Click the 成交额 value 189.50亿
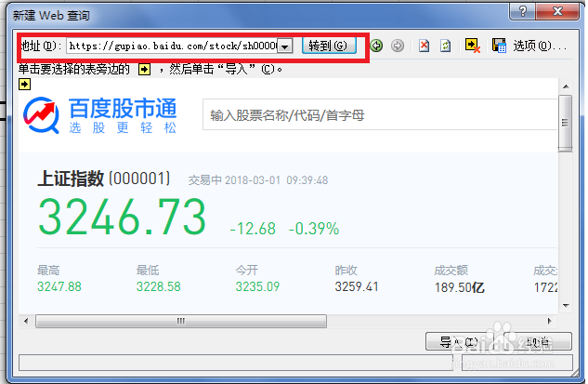This screenshot has width=588, height=384. (460, 287)
